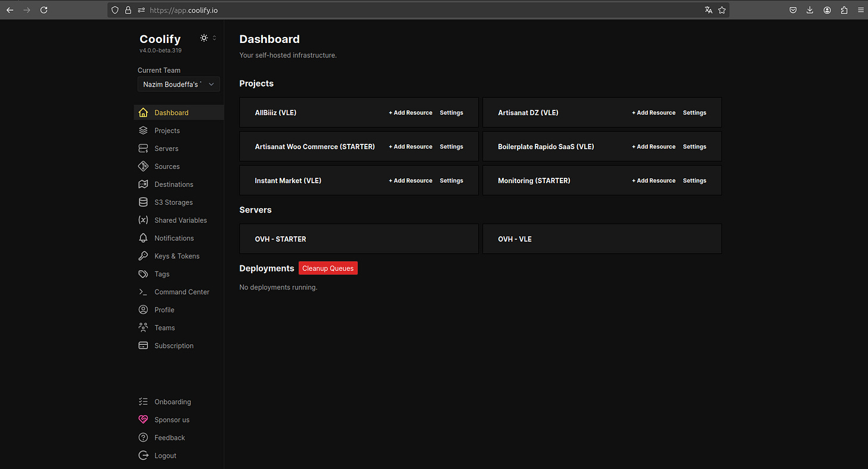Open Settings for Monitoring (STARTER)
The height and width of the screenshot is (469, 868).
click(x=695, y=181)
